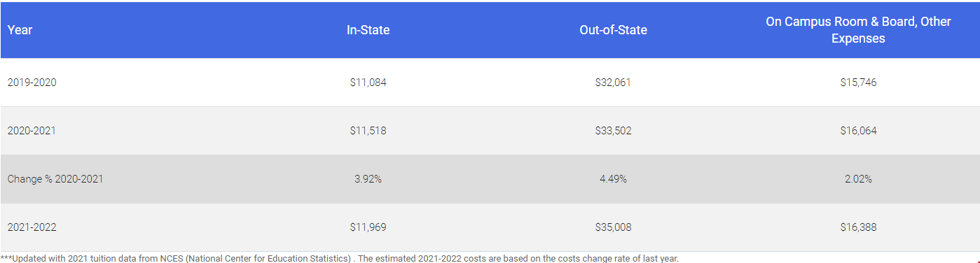The height and width of the screenshot is (263, 980).
Task: Click the 3.92% change value
Action: (x=368, y=179)
